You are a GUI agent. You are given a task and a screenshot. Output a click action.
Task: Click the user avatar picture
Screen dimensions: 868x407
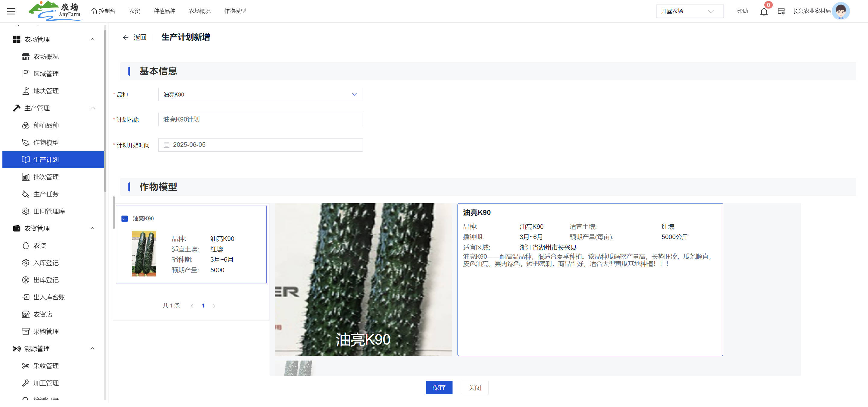841,11
